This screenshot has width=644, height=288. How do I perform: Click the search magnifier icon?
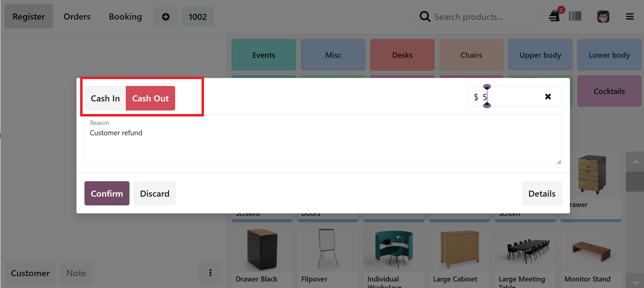click(x=425, y=17)
